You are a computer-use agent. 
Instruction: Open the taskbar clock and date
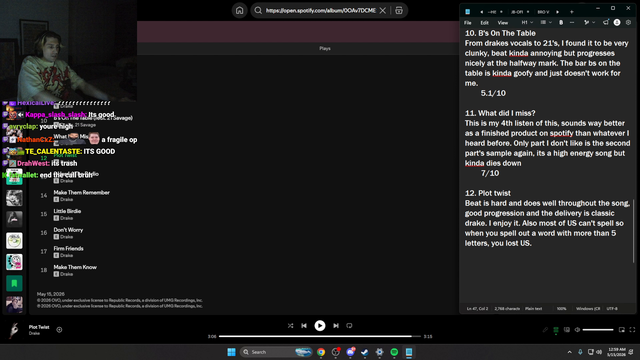pyautogui.click(x=616, y=352)
